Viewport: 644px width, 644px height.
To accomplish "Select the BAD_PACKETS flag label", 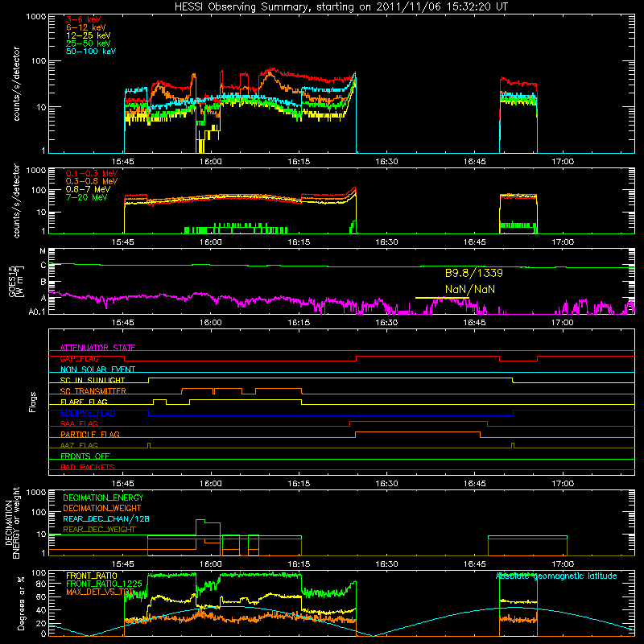I will (x=88, y=468).
